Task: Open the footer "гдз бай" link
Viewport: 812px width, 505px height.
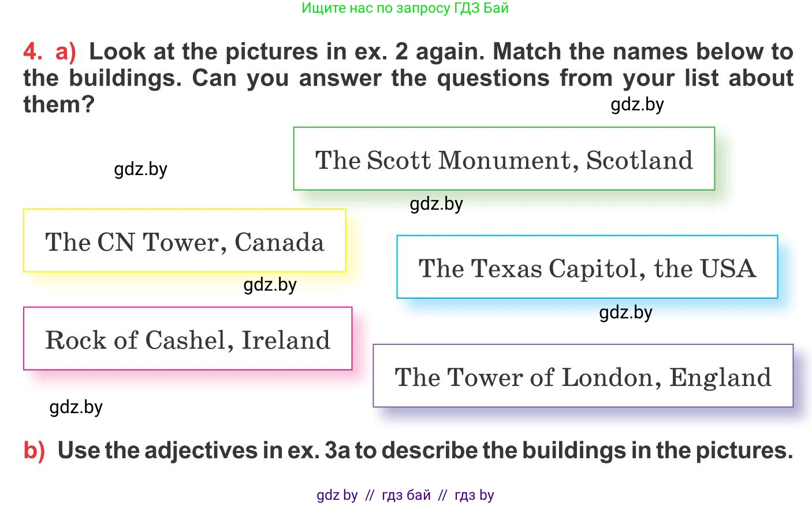Action: [x=406, y=495]
